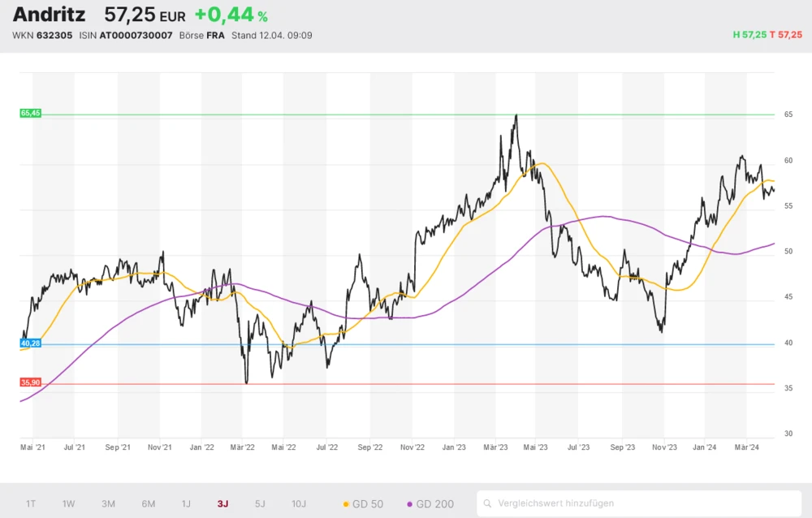This screenshot has height=518, width=812.
Task: Click the green 65,45 high marker
Action: pyautogui.click(x=30, y=114)
